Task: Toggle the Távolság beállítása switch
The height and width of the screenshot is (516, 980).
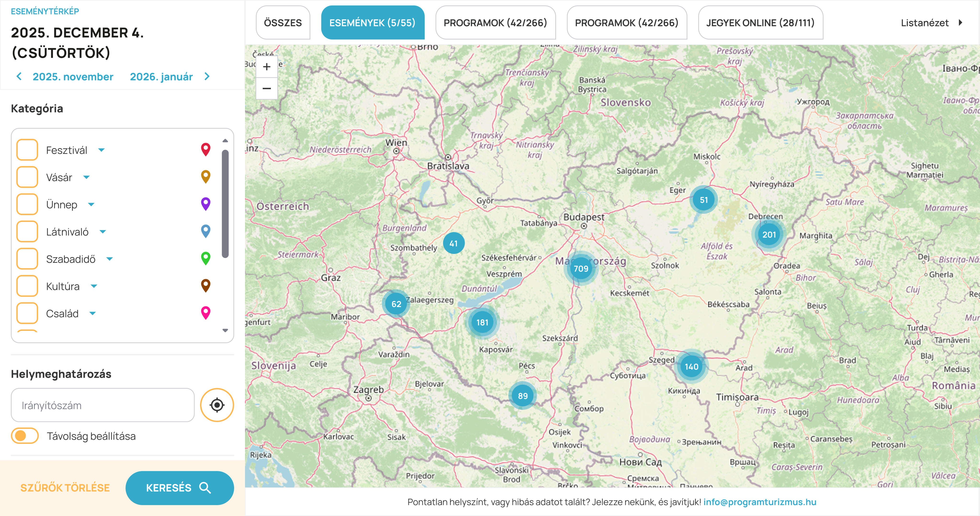Action: click(x=25, y=436)
